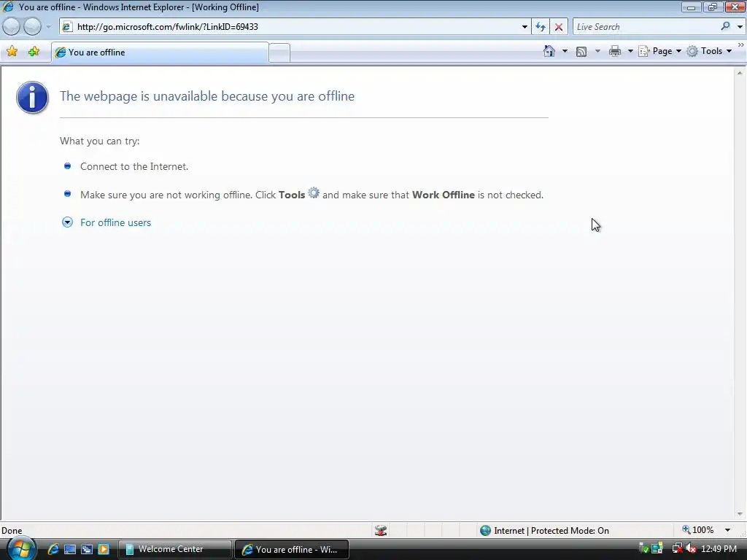The image size is (747, 560).
Task: Open the search provider dropdown arrow
Action: coord(740,27)
